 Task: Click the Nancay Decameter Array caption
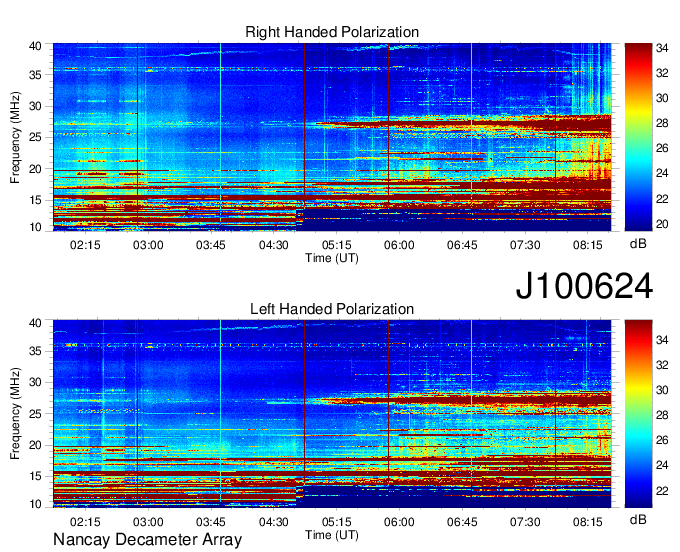[x=147, y=540]
